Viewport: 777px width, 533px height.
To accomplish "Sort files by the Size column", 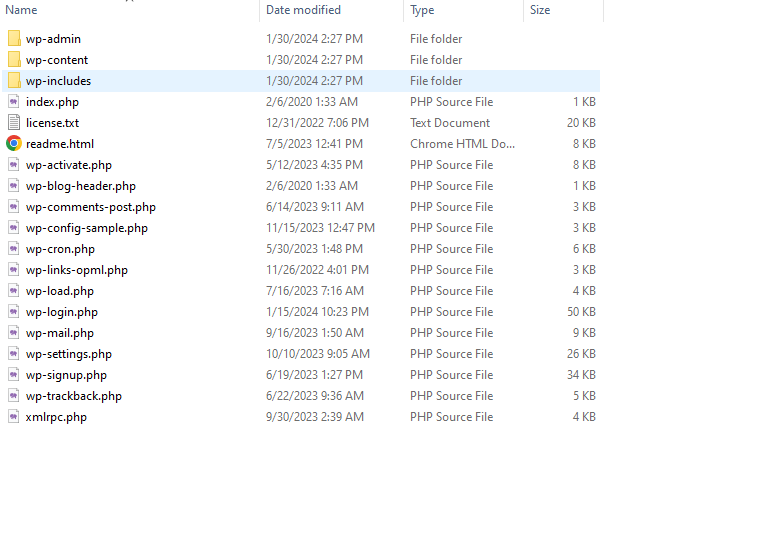I will [540, 10].
